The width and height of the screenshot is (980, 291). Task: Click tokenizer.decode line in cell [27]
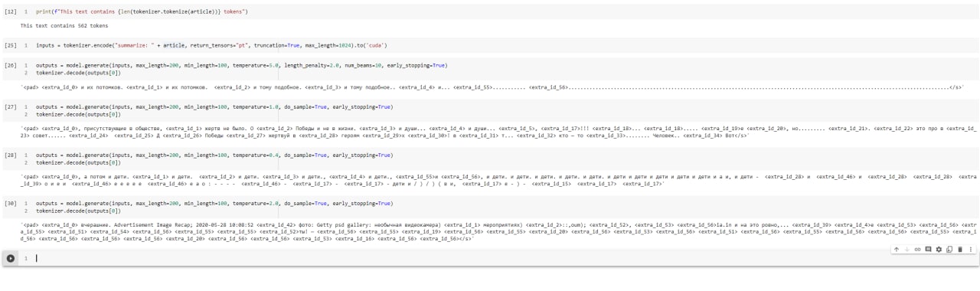click(x=77, y=114)
